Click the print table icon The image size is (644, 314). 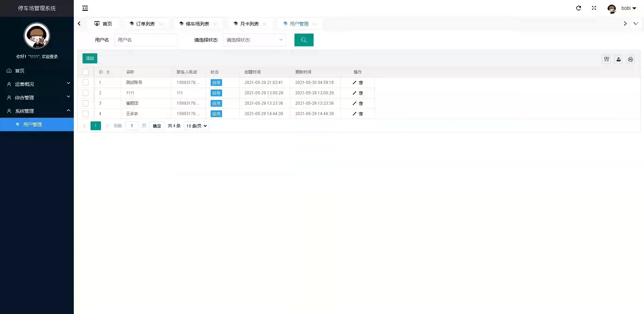click(x=631, y=59)
